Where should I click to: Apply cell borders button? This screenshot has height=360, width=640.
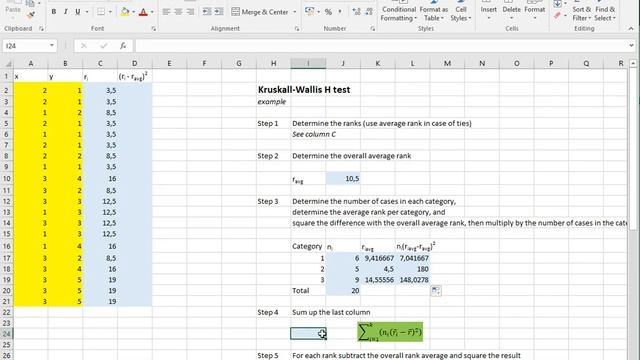tap(101, 12)
